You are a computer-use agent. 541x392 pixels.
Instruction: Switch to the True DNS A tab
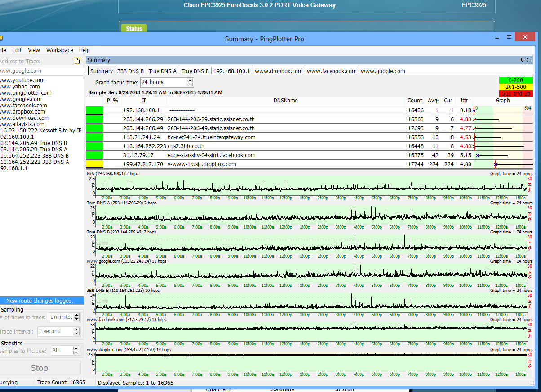(x=162, y=71)
